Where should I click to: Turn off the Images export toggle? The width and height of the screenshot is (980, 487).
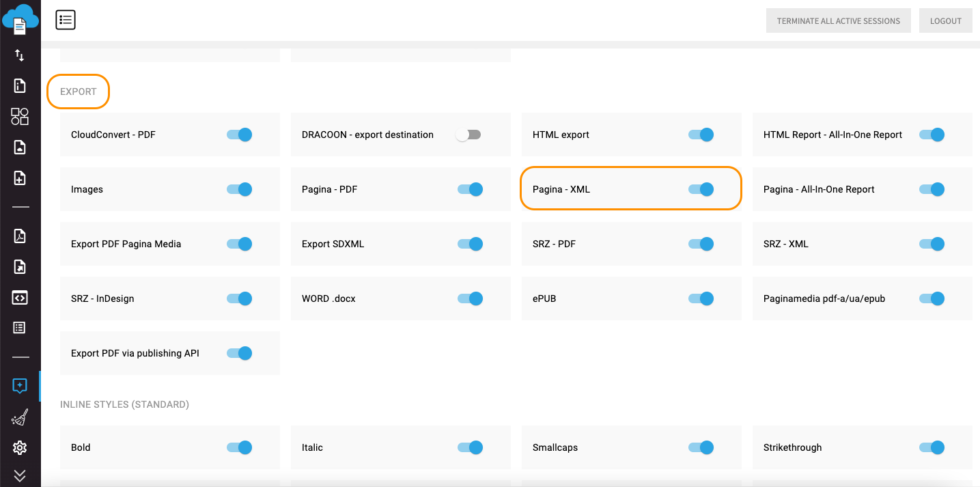point(240,189)
